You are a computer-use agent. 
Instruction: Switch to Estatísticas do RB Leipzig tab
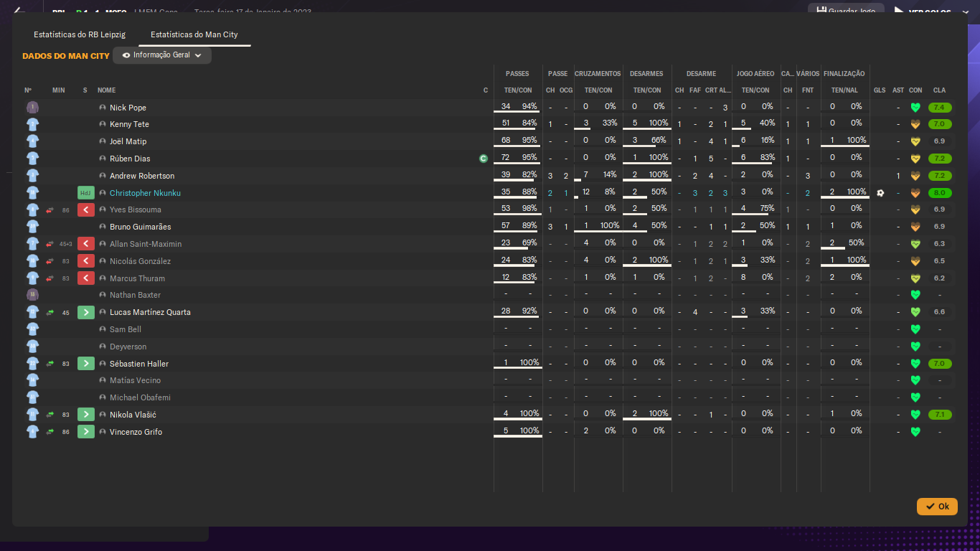(x=80, y=34)
